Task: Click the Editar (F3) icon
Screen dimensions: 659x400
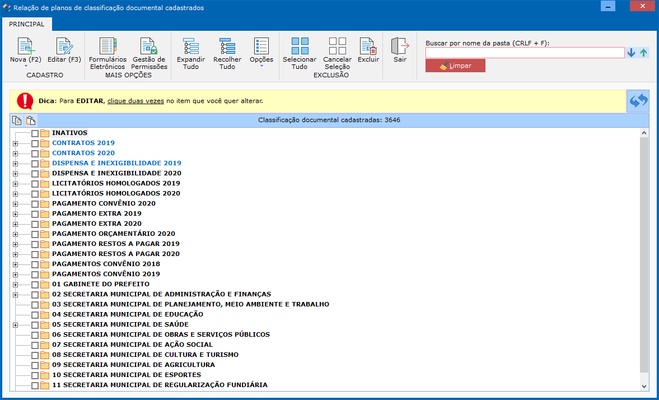Action: point(62,46)
